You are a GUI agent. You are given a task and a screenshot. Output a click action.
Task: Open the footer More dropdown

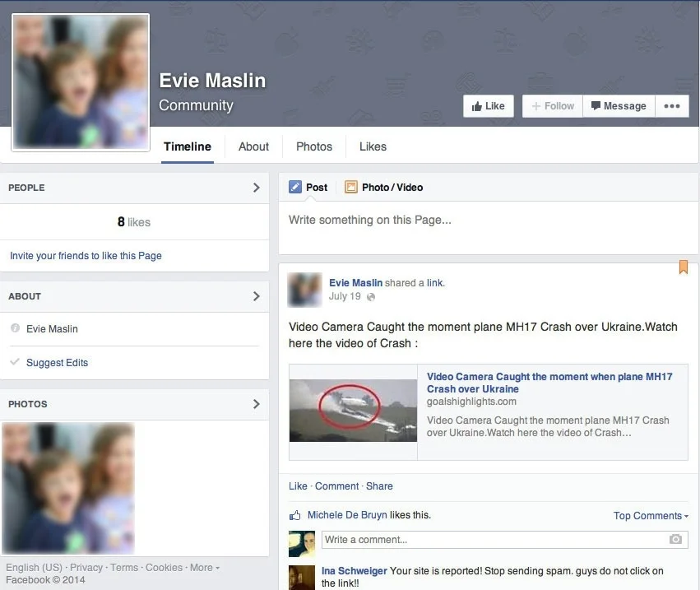pyautogui.click(x=205, y=568)
